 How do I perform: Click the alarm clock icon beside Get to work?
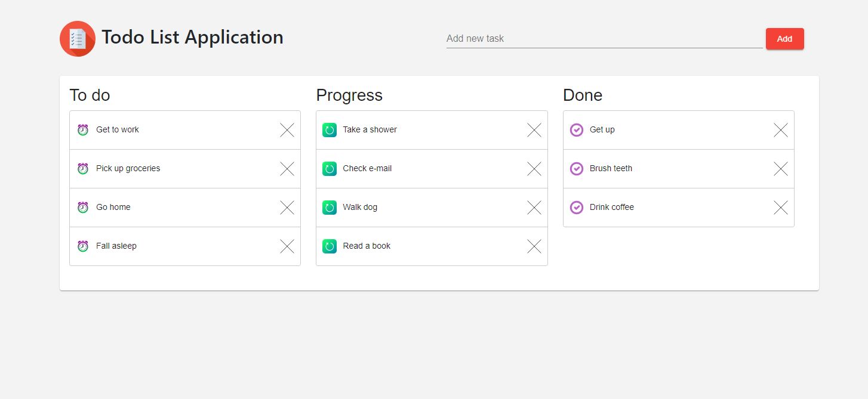tap(83, 130)
